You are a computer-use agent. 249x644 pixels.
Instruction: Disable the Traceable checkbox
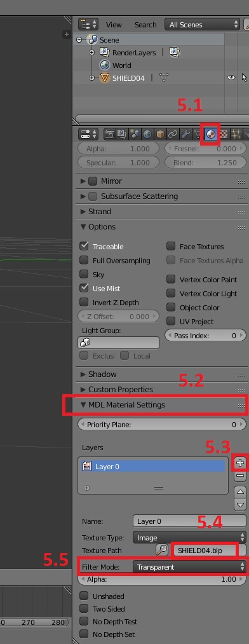tap(84, 246)
